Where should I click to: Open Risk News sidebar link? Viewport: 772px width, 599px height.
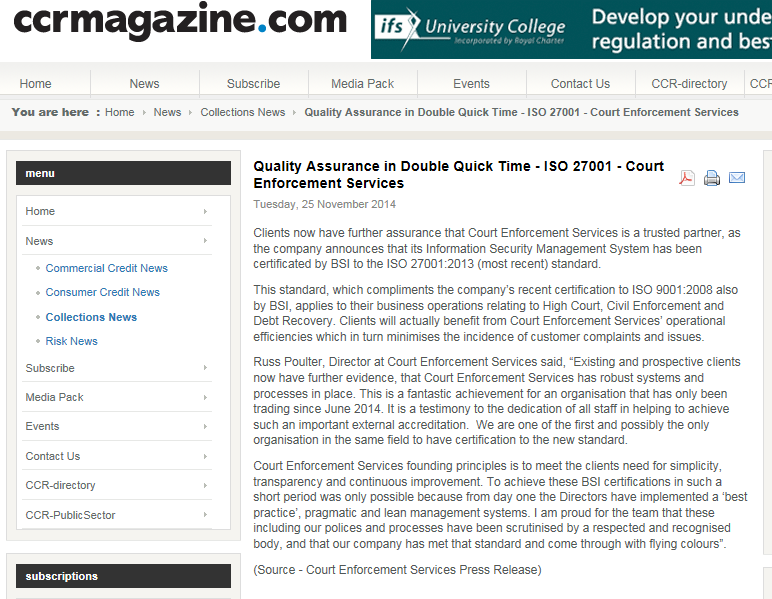click(x=72, y=341)
